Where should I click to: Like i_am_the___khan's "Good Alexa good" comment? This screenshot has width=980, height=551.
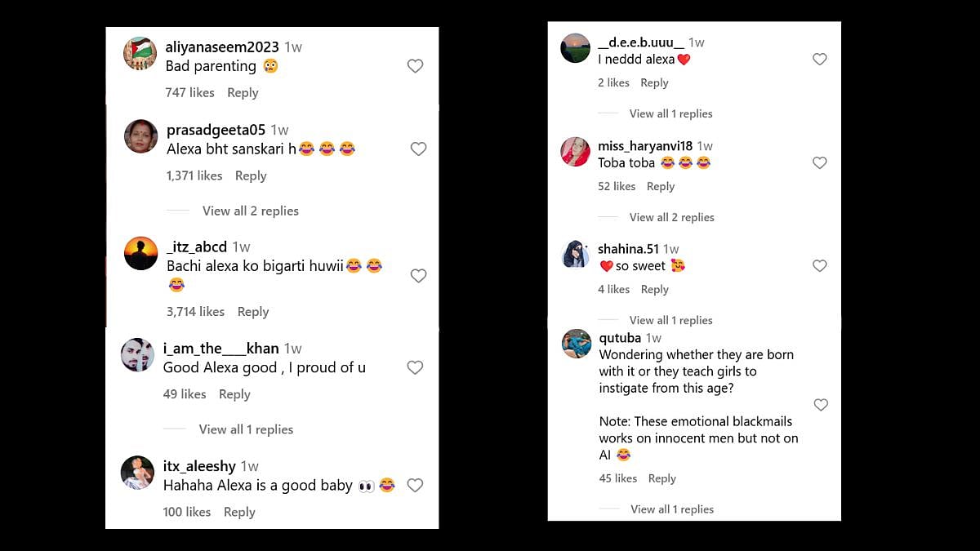coord(415,367)
